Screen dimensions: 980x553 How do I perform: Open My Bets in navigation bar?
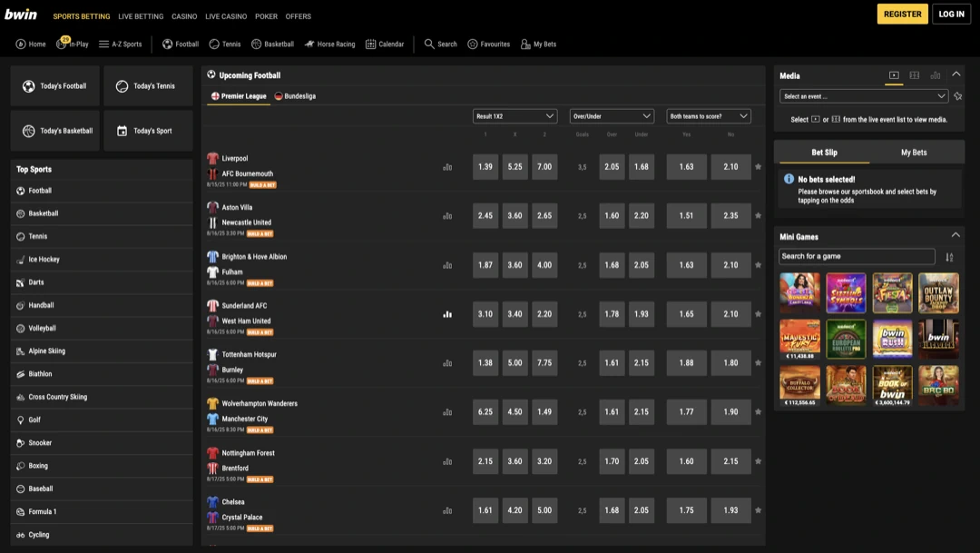click(x=538, y=44)
